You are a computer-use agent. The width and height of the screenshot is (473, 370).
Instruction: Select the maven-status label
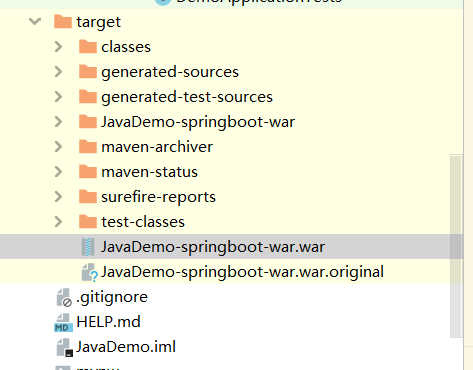149,172
